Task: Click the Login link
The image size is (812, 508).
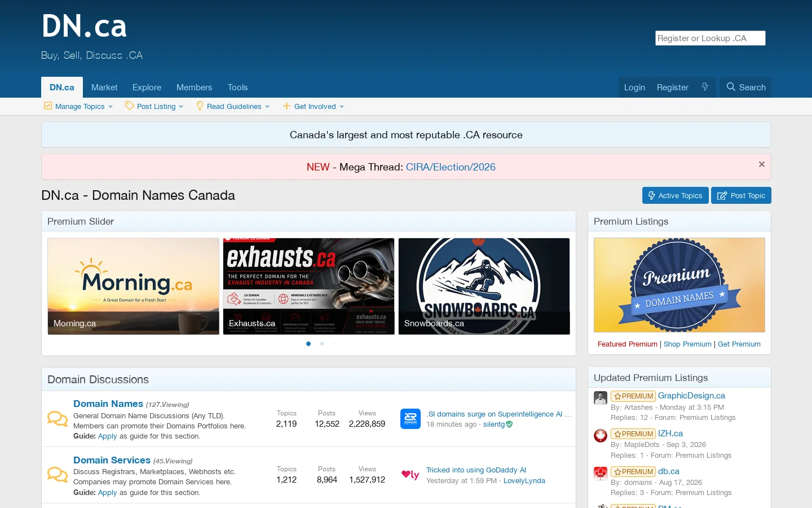Action: [634, 87]
